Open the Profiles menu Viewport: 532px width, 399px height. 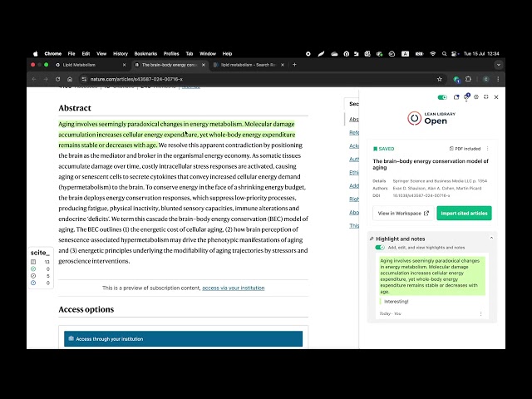point(171,53)
